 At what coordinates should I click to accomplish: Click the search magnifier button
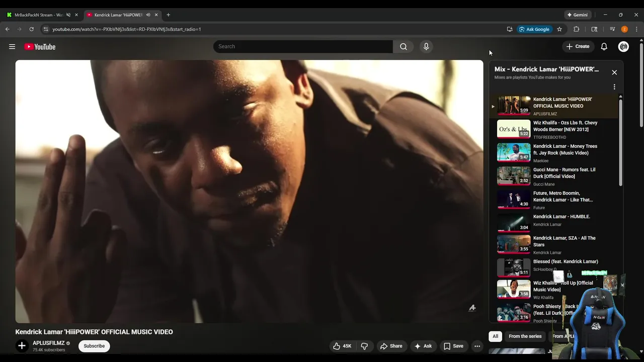click(x=404, y=47)
